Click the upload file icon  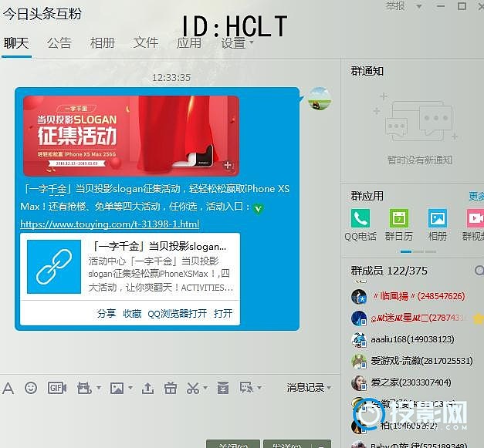click(147, 388)
